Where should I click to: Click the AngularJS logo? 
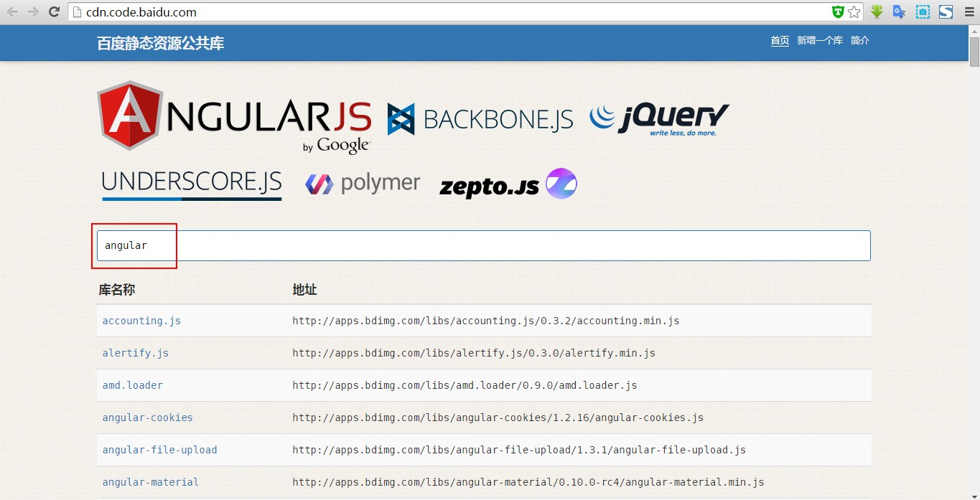click(234, 117)
